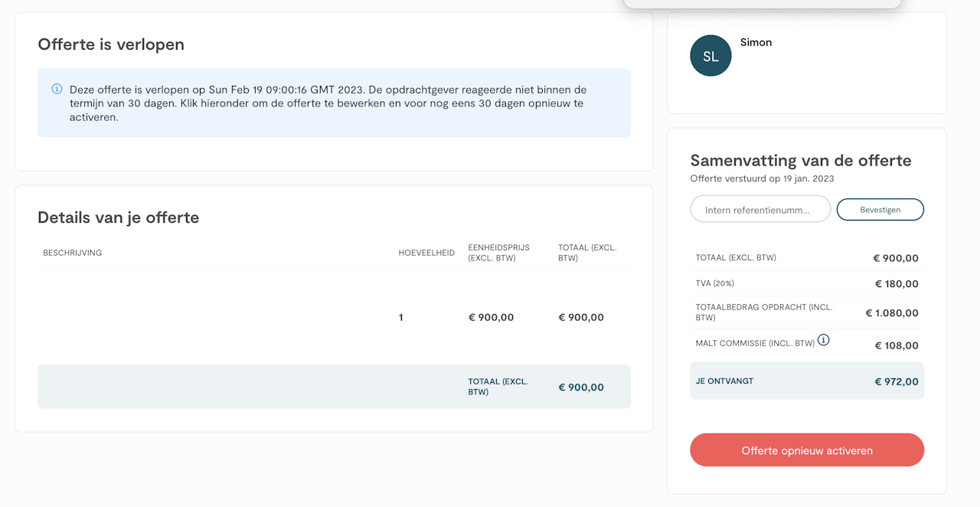This screenshot has width=980, height=507.
Task: Click the SL avatar circle
Action: pyautogui.click(x=710, y=56)
